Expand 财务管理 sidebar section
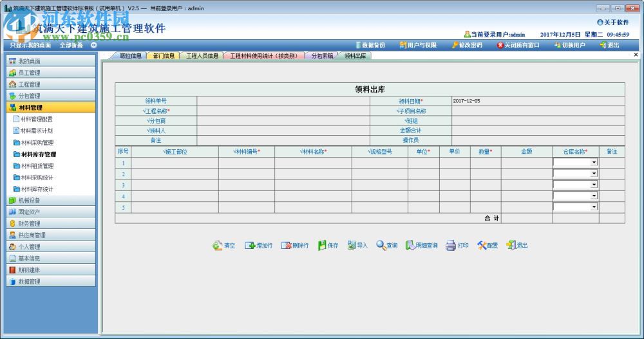 pos(51,223)
